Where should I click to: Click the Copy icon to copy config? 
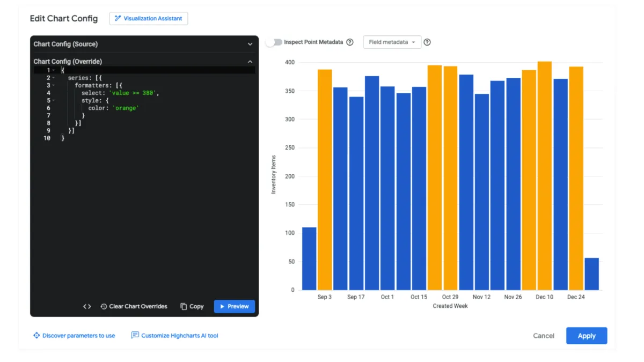click(x=183, y=306)
